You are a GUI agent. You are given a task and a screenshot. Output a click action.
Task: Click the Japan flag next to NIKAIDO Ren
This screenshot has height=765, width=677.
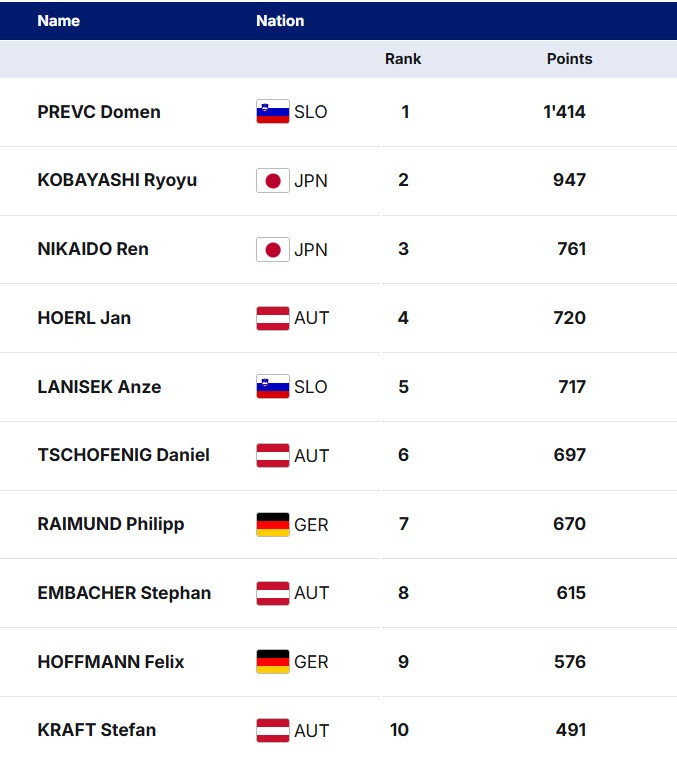[x=273, y=249]
